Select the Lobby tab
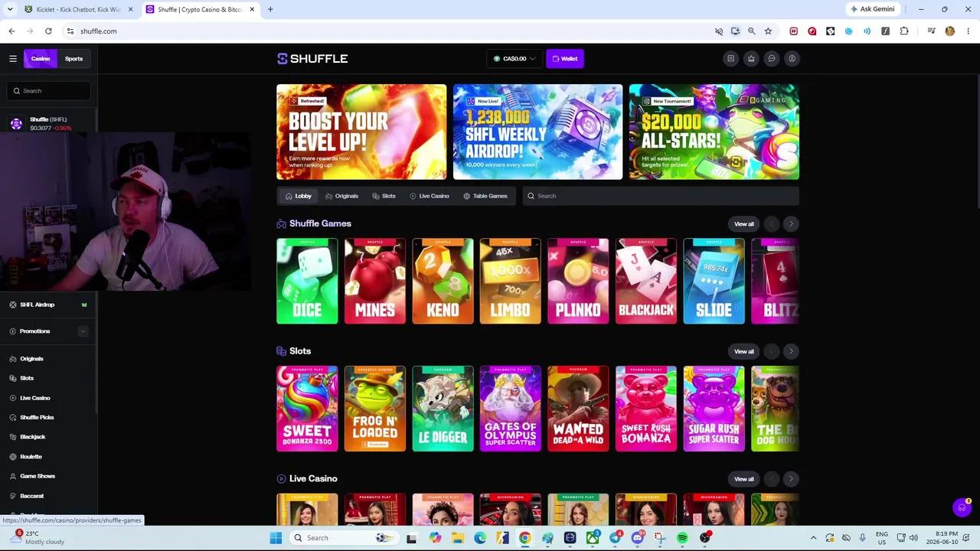The height and width of the screenshot is (551, 980). coord(299,196)
